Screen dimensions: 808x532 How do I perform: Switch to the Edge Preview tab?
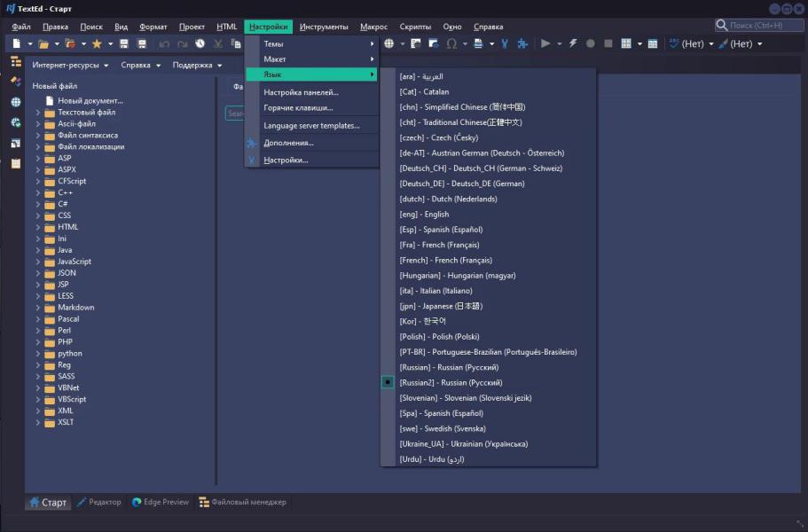(161, 502)
